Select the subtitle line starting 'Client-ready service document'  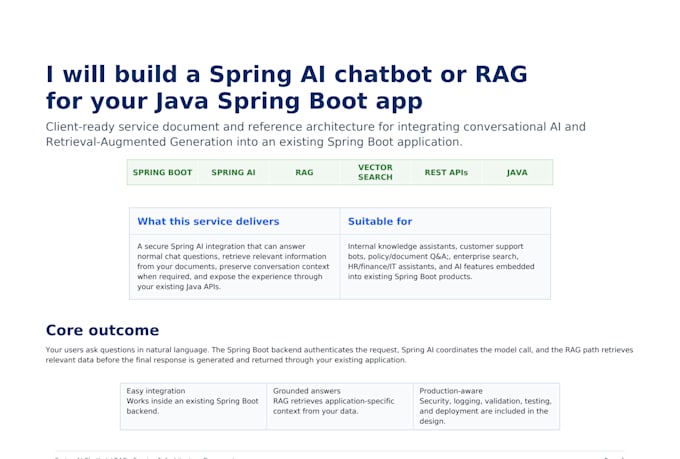(x=316, y=127)
